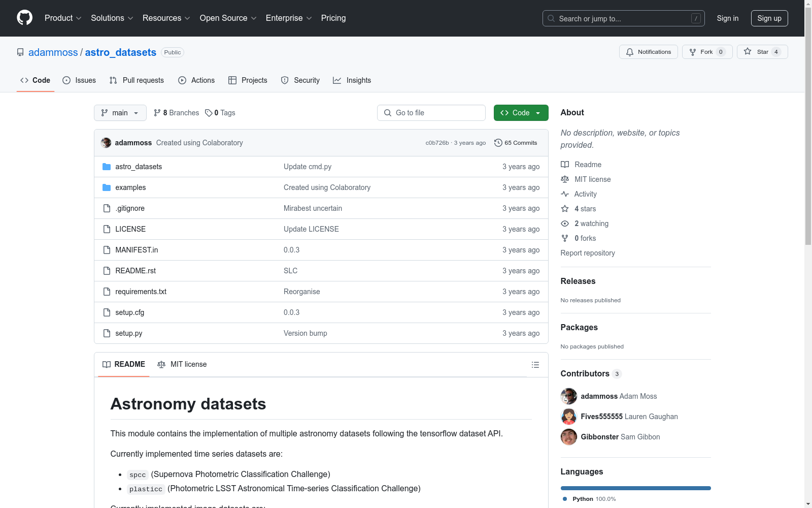Switch to the Projects tab
This screenshot has height=508, width=812.
[x=248, y=80]
